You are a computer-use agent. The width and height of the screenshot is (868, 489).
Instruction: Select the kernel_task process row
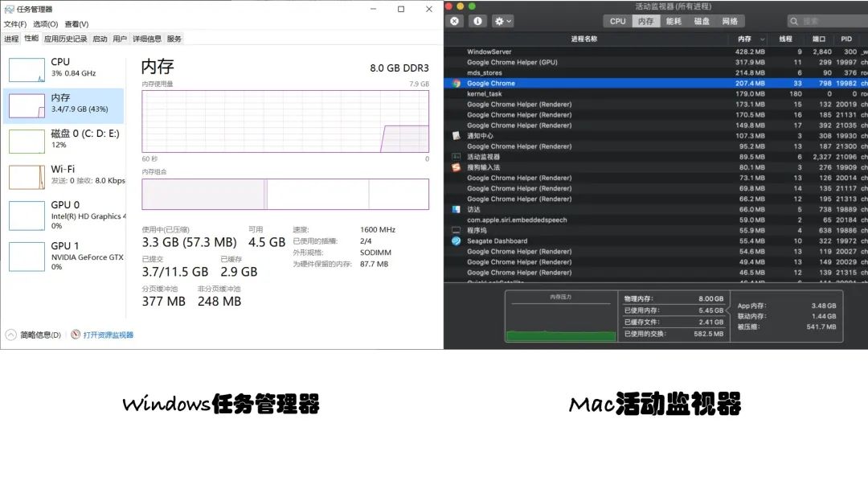(x=656, y=93)
